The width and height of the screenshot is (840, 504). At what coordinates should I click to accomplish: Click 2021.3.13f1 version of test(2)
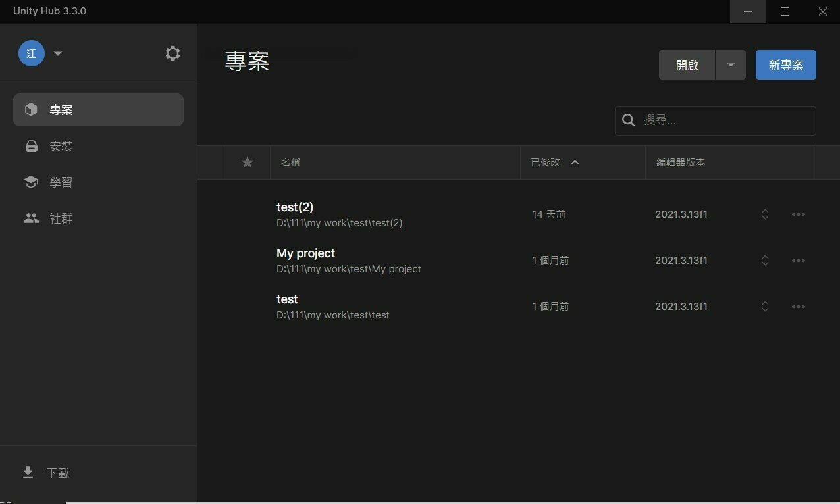pyautogui.click(x=681, y=214)
